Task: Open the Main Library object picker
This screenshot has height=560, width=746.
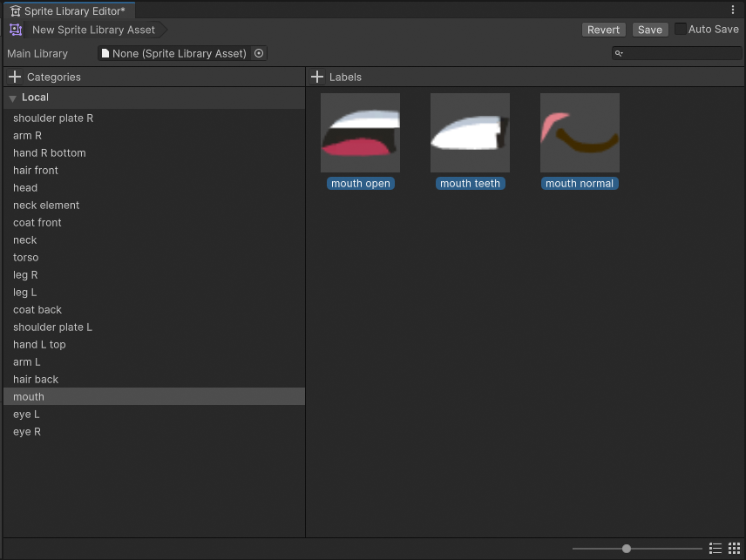Action: 259,53
